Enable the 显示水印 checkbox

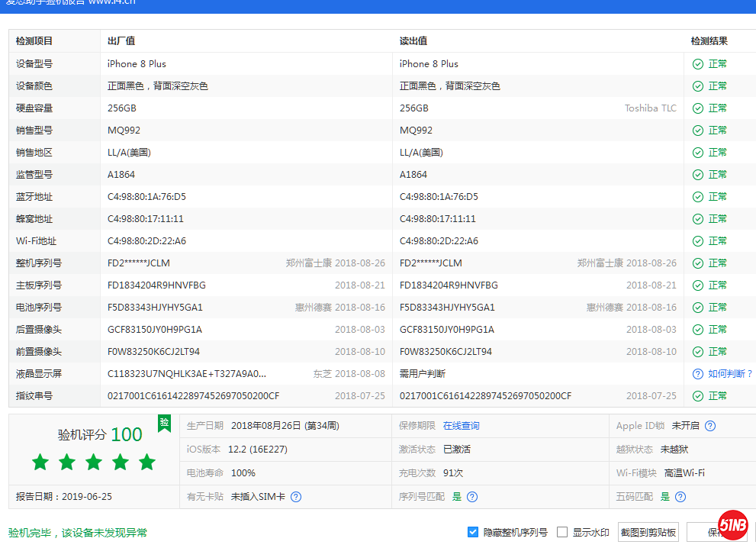coord(562,532)
